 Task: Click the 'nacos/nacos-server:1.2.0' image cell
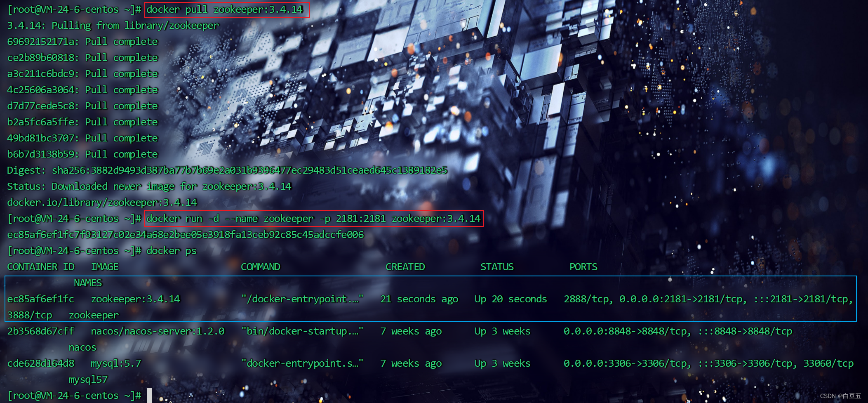pyautogui.click(x=158, y=331)
